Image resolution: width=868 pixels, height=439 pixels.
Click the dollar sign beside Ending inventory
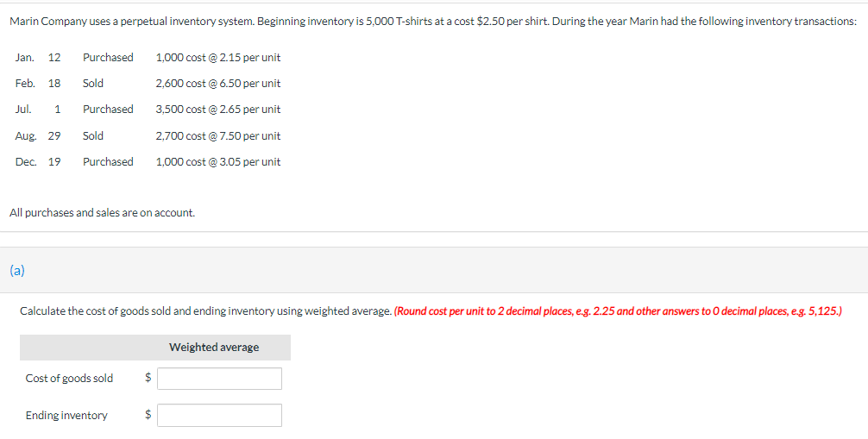coord(148,415)
